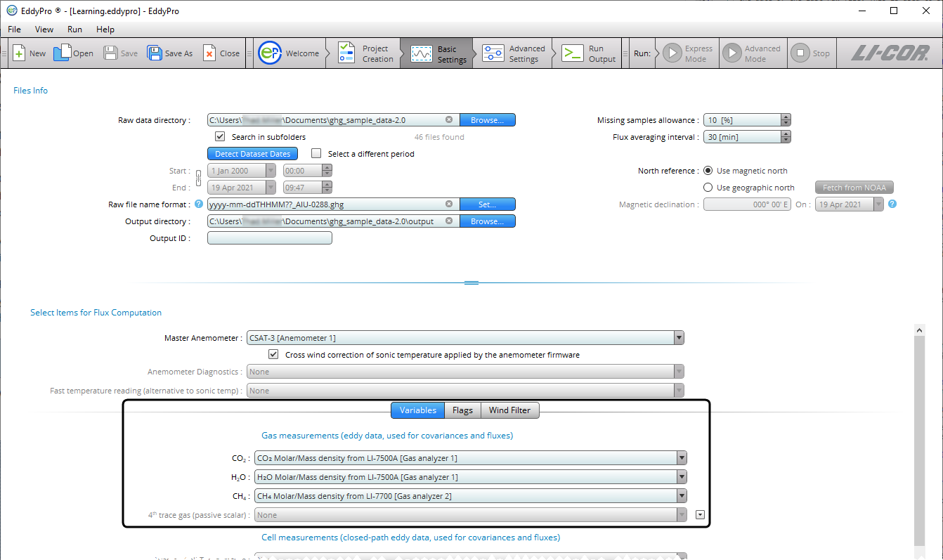943x560 pixels.
Task: Click the EddyPro app icon in the title bar
Action: click(11, 11)
